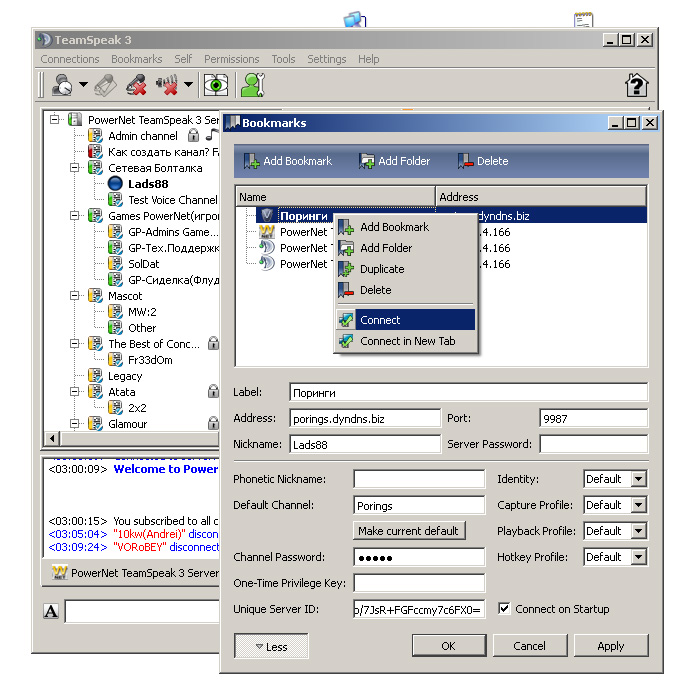Choose Connect in New Tab entry
The width and height of the screenshot is (700, 700).
point(405,341)
